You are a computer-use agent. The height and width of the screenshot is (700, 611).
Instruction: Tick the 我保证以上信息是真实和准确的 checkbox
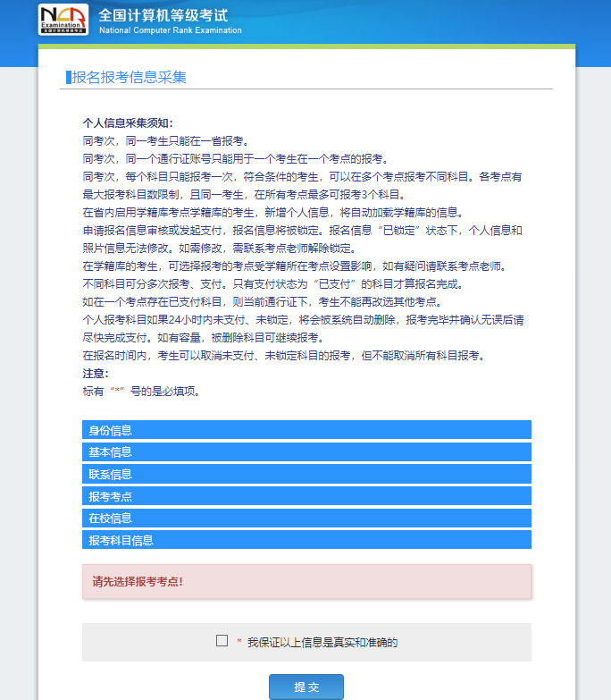(222, 641)
